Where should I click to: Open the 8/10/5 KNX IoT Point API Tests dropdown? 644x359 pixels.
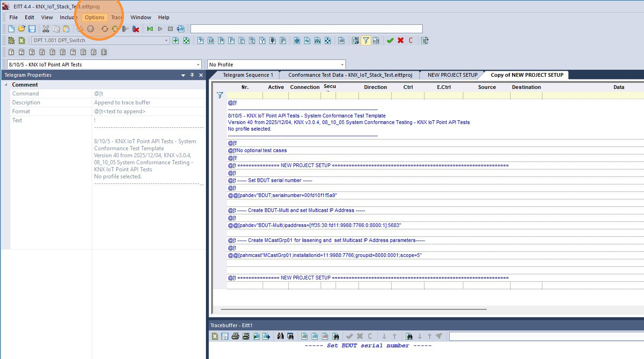coord(198,65)
